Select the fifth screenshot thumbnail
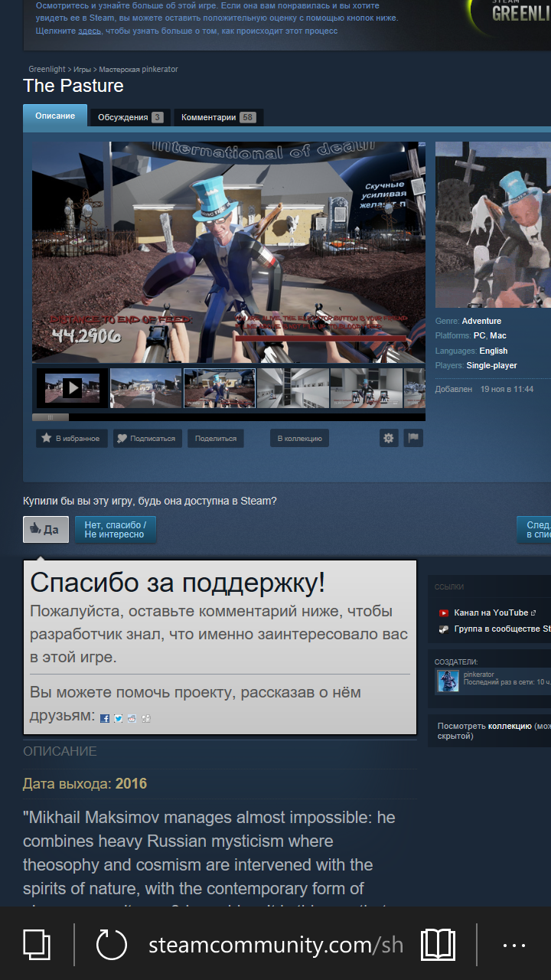Screen dimensions: 551x980 click(x=366, y=388)
